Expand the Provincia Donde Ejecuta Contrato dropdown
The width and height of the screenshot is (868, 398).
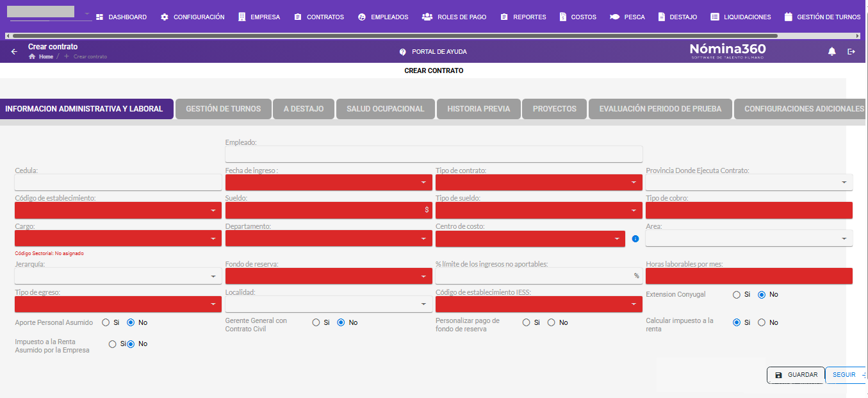click(x=749, y=183)
